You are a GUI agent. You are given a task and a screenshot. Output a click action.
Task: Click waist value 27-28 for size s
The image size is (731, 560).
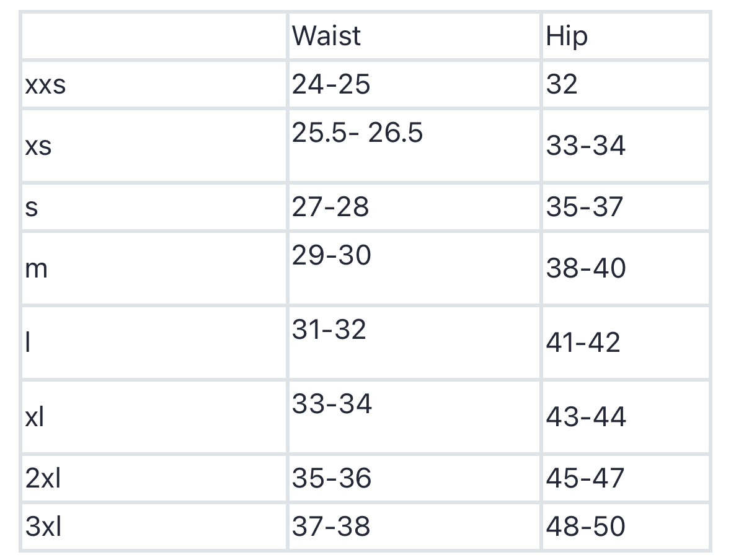(330, 206)
